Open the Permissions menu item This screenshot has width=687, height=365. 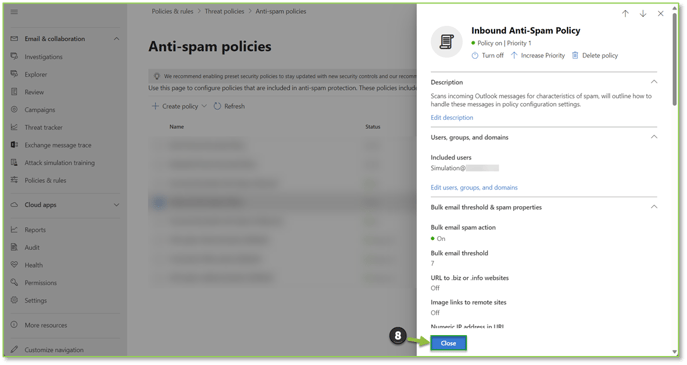(40, 283)
